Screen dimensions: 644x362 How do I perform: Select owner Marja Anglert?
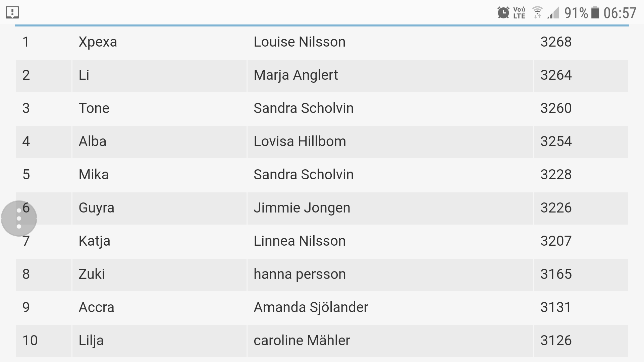pyautogui.click(x=296, y=75)
